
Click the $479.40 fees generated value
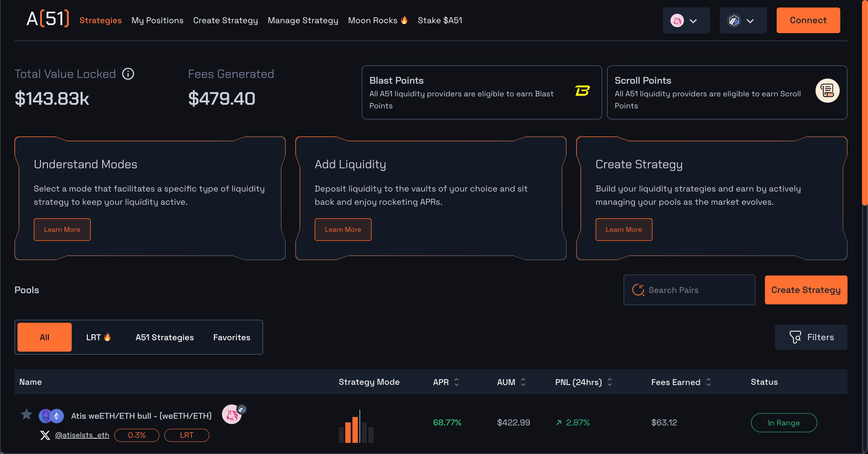click(x=222, y=99)
